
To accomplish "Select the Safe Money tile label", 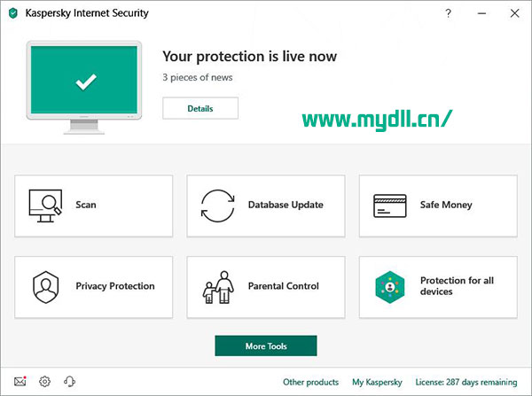I will [446, 205].
